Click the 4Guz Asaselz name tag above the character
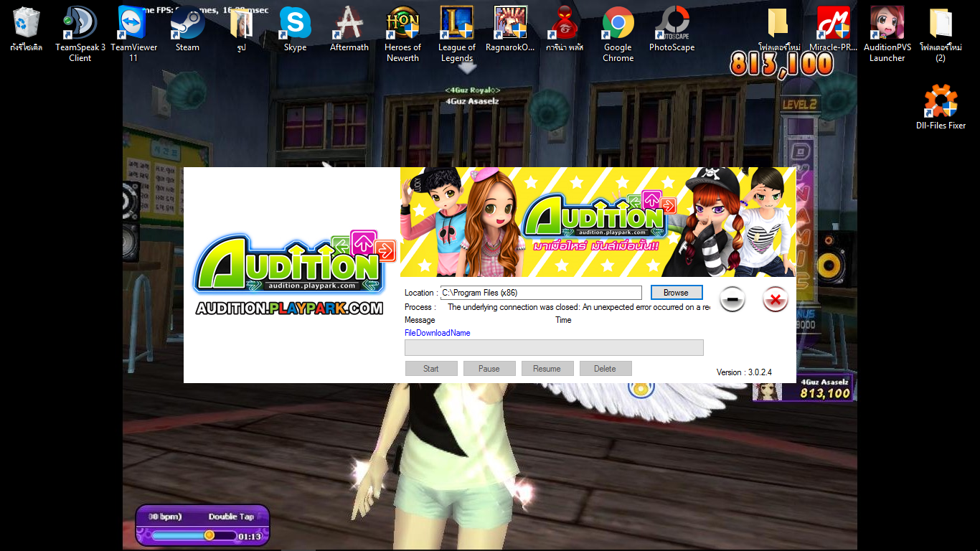 coord(472,102)
